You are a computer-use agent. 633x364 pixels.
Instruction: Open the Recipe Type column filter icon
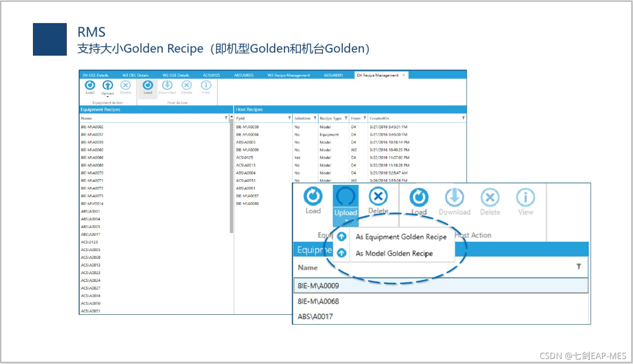(x=346, y=118)
